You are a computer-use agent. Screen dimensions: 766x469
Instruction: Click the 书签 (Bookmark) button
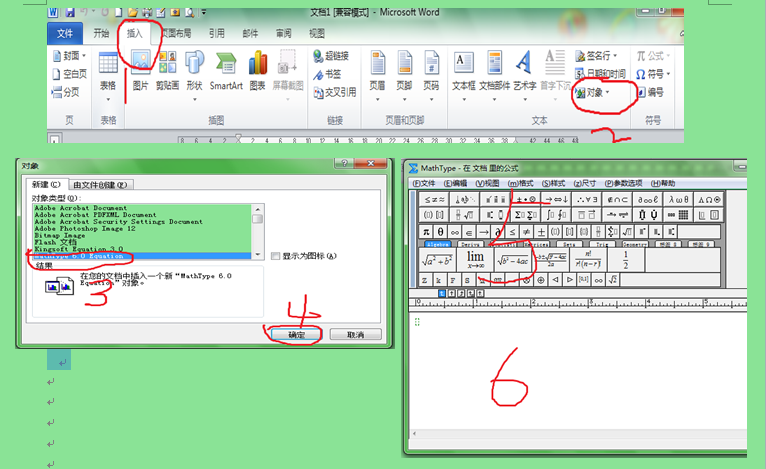pos(327,74)
